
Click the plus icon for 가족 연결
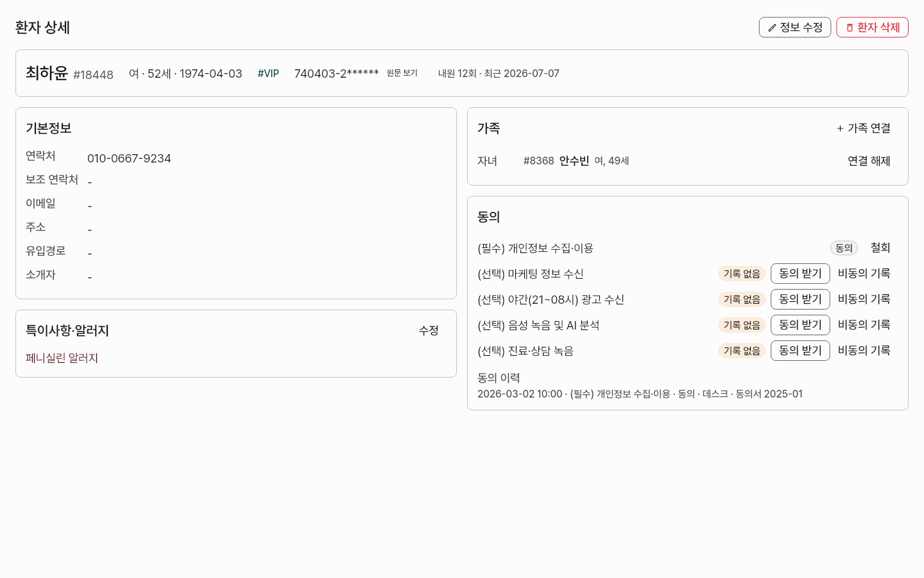click(840, 128)
